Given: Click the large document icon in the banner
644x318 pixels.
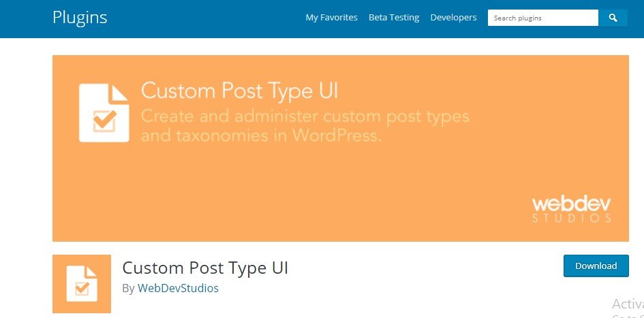Looking at the screenshot, I should point(104,112).
